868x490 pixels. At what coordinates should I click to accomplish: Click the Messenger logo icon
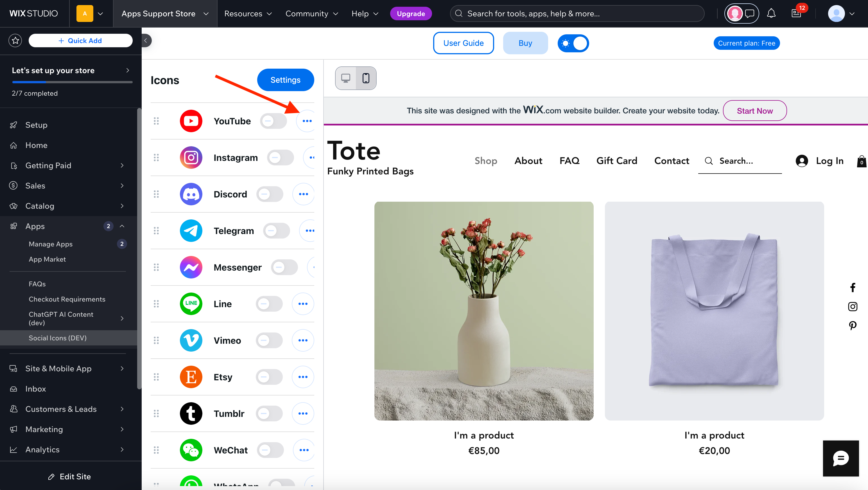(x=191, y=268)
